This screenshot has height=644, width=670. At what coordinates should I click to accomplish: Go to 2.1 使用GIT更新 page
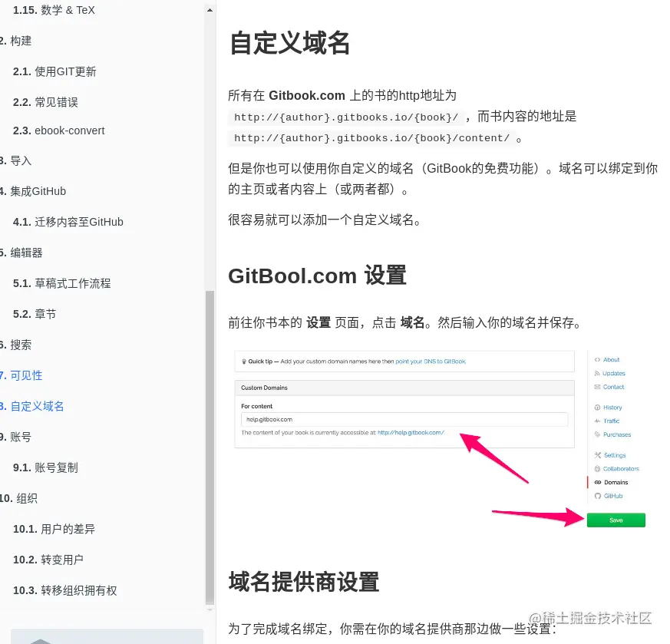point(54,72)
